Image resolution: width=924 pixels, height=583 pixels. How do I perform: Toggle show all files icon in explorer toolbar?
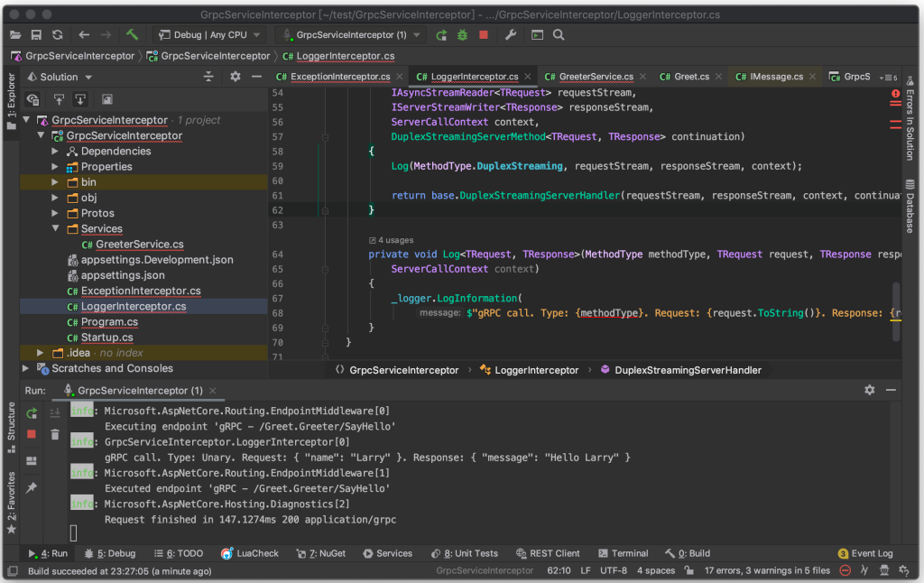(106, 99)
